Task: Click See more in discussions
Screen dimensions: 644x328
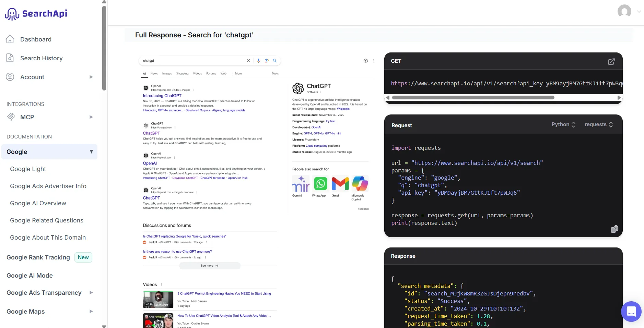Action: 210,266
